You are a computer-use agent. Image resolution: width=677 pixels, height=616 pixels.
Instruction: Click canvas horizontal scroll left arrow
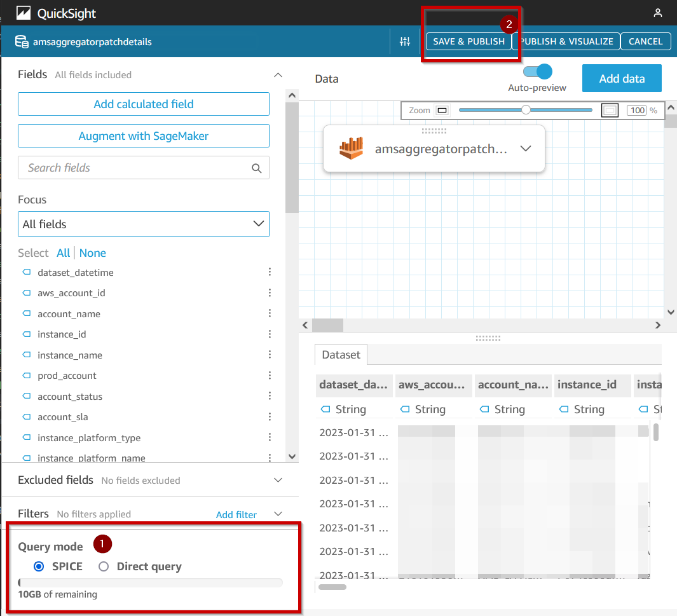305,325
